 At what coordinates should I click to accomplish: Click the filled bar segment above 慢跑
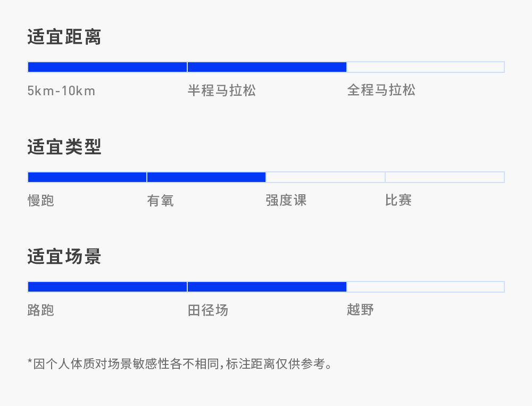point(87,177)
